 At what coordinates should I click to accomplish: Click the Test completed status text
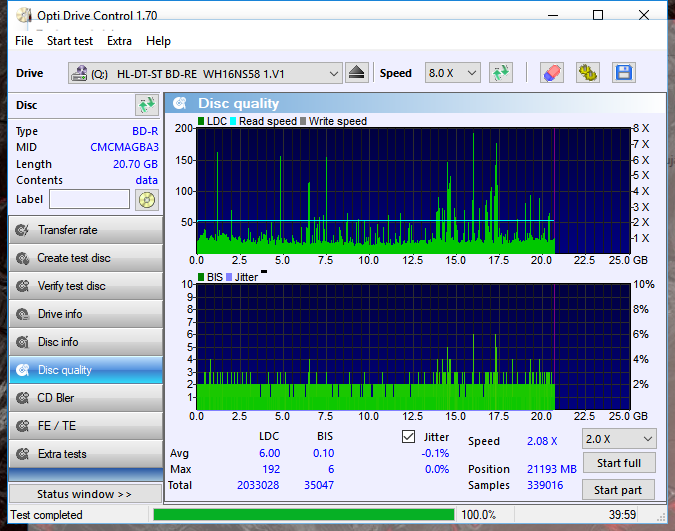click(46, 515)
